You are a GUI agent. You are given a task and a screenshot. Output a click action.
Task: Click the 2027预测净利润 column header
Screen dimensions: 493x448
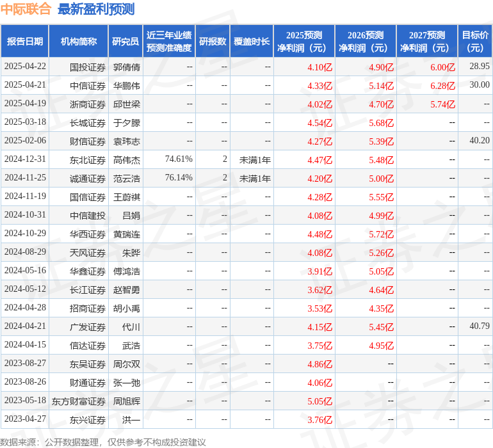tap(427, 41)
